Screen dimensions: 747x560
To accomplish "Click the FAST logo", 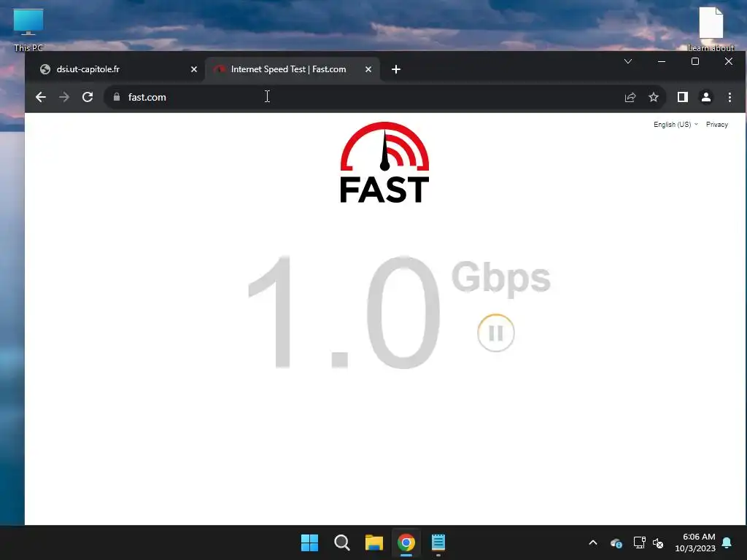I will [x=384, y=163].
